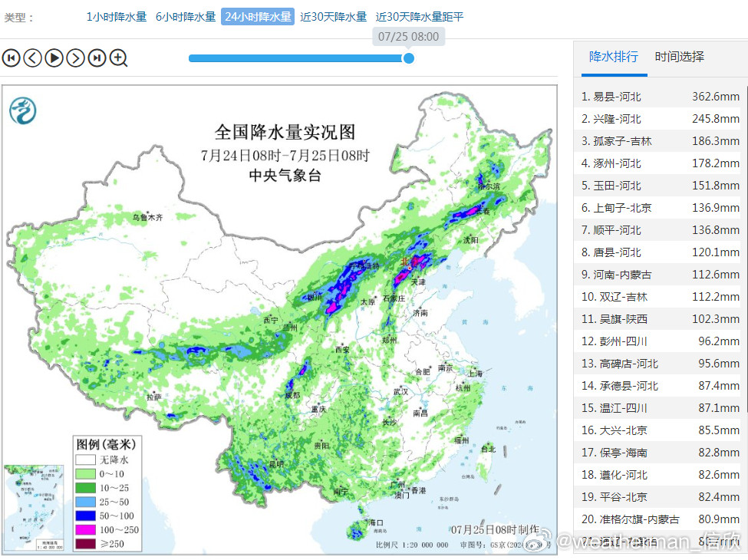748x560 pixels.
Task: Select ranking row 高碑店-河北
Action: click(658, 364)
